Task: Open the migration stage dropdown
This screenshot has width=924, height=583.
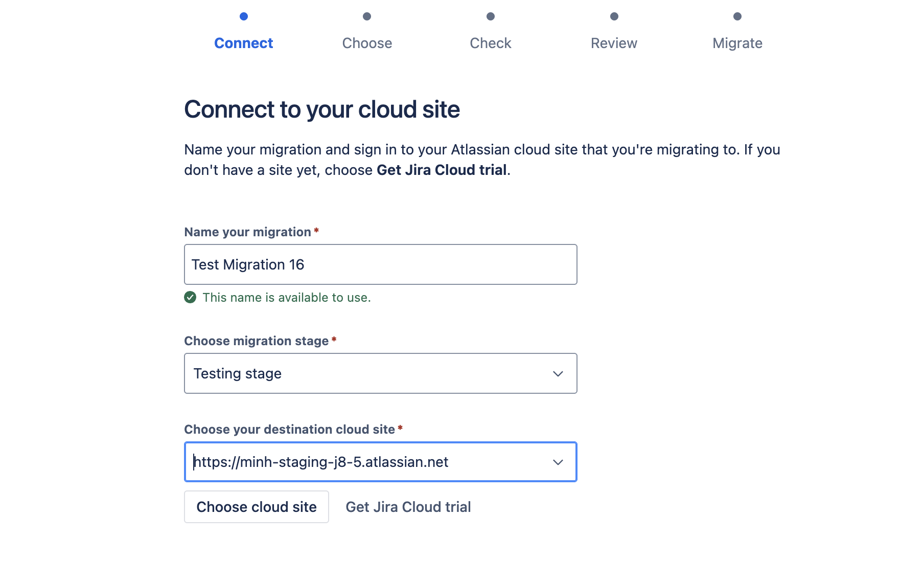Action: (x=381, y=373)
